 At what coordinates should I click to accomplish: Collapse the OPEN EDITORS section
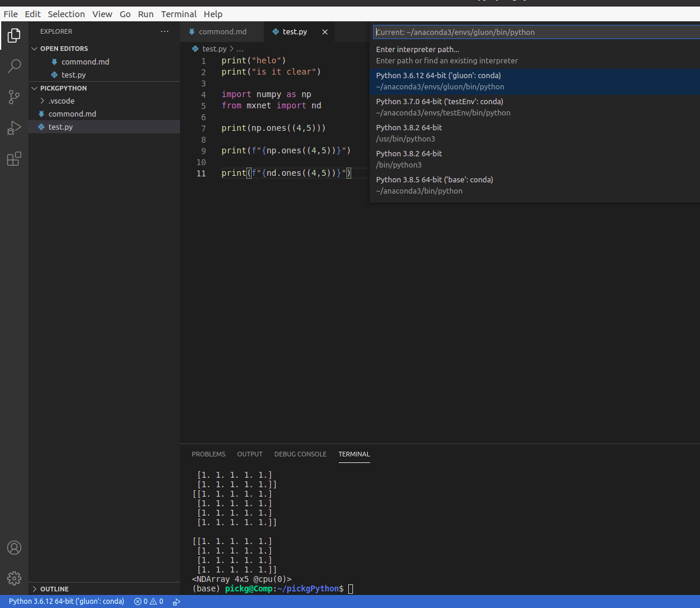point(34,49)
